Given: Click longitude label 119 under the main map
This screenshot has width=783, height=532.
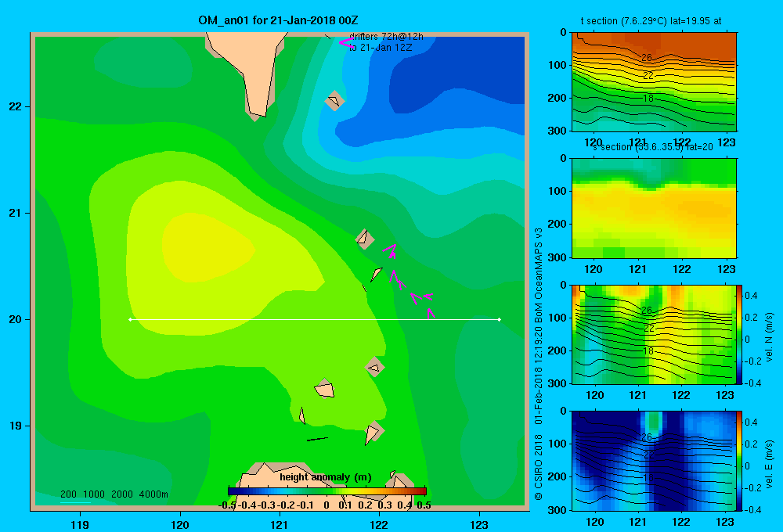Looking at the screenshot, I should click(81, 524).
